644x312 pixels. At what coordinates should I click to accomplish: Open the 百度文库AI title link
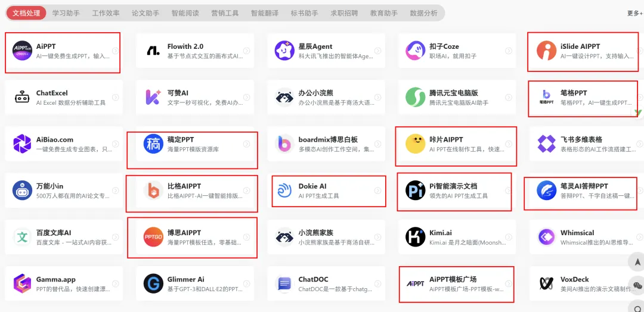(x=54, y=233)
